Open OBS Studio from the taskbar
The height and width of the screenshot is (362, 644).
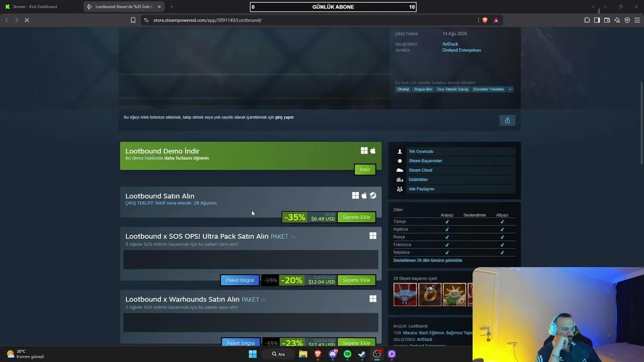click(x=377, y=354)
